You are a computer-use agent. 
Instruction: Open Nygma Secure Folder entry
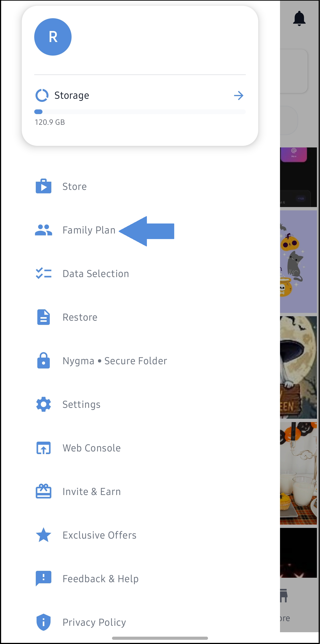[x=115, y=361]
